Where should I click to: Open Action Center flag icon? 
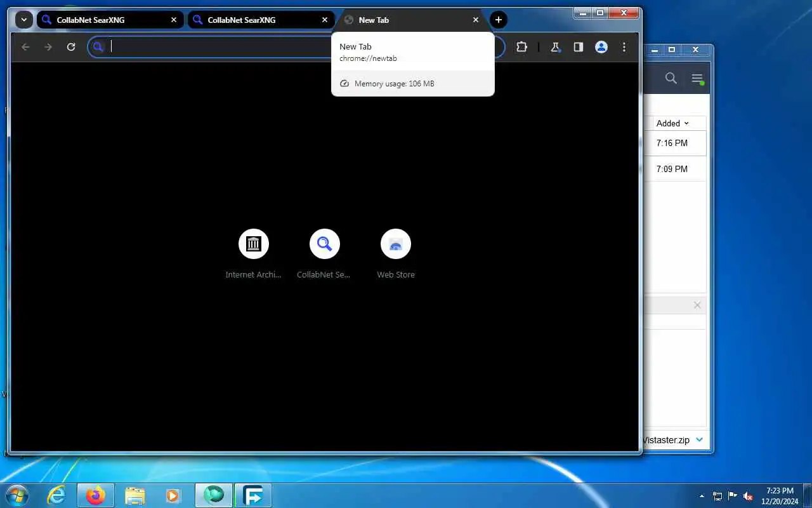(x=733, y=496)
